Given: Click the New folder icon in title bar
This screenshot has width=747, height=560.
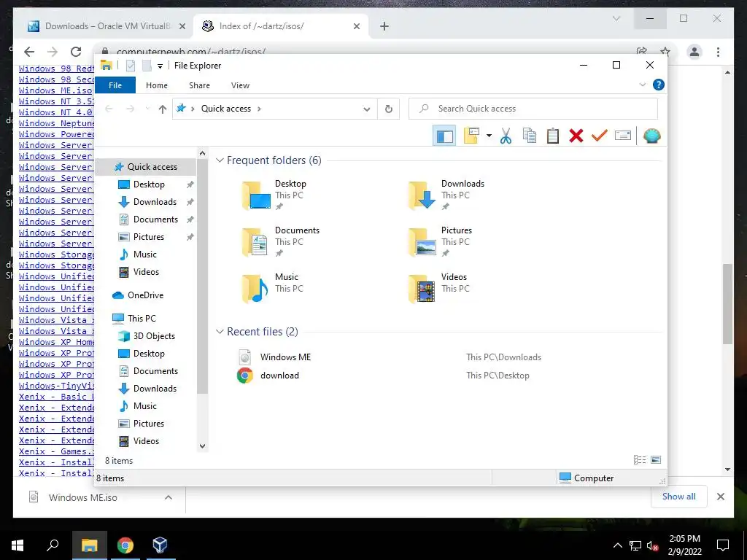Looking at the screenshot, I should click(147, 66).
